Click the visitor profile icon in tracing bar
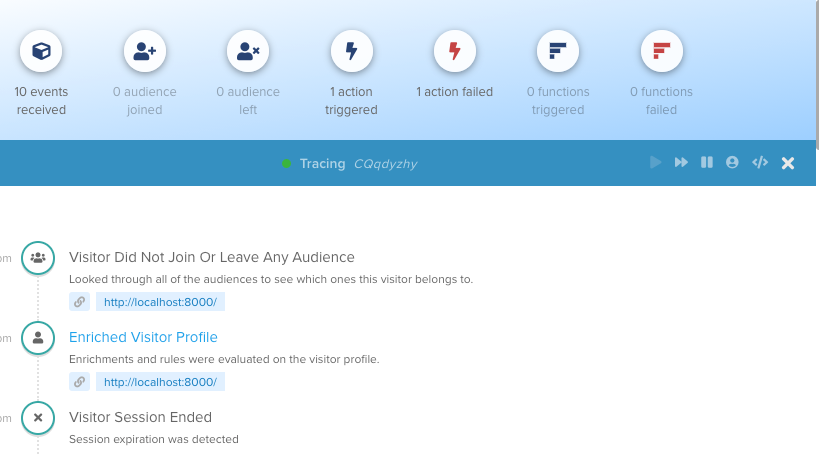This screenshot has width=819, height=455. [732, 162]
